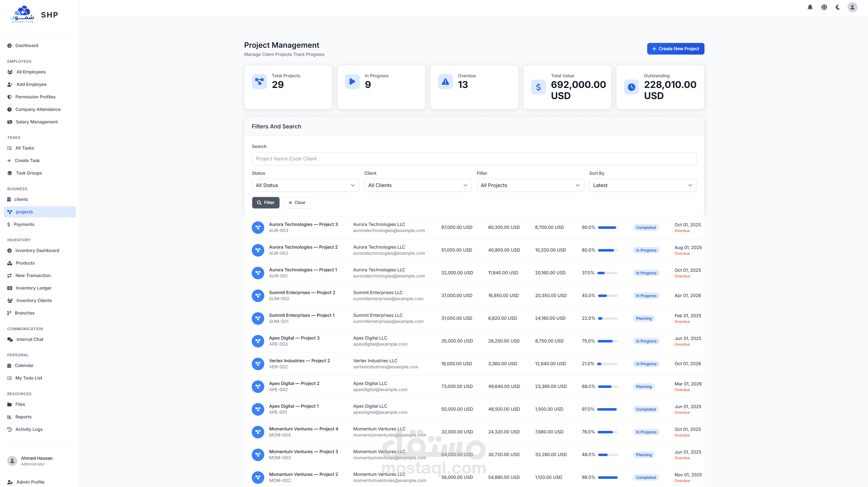Open the language globe icon

click(824, 7)
